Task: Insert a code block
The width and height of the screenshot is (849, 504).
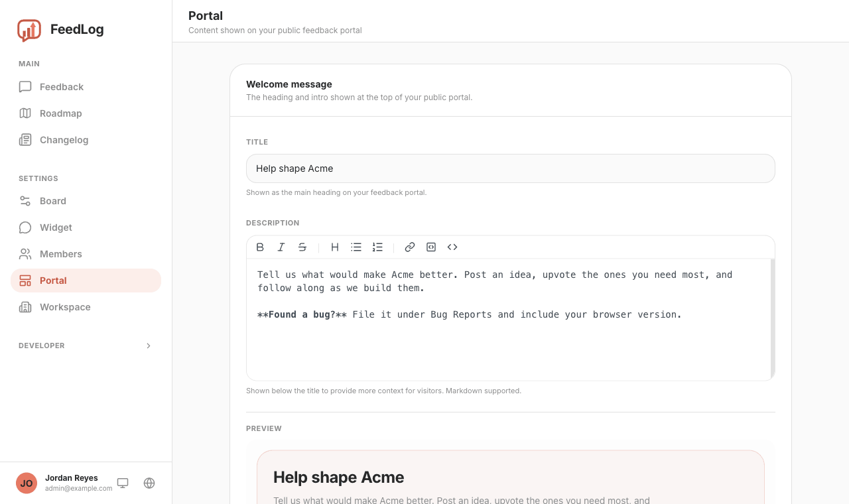Action: (x=431, y=247)
